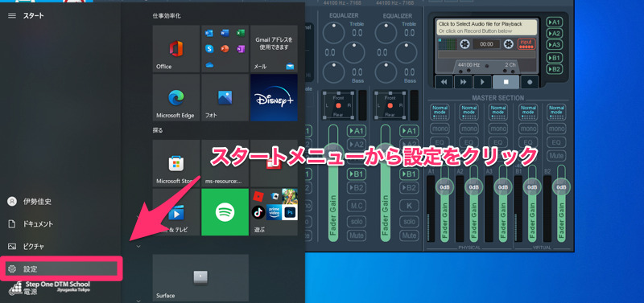The width and height of the screenshot is (644, 303).
Task: Mute the B2 master bus
Action: 556,156
